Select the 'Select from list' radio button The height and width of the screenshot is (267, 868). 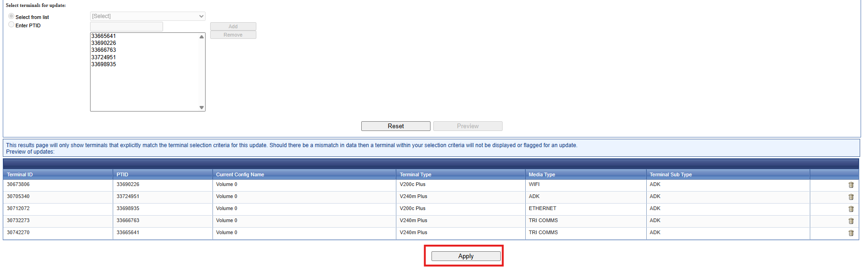(x=12, y=16)
